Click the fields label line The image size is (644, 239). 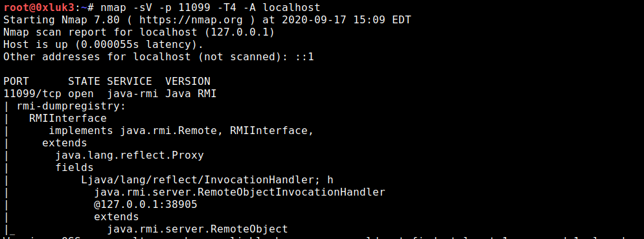[x=75, y=168]
